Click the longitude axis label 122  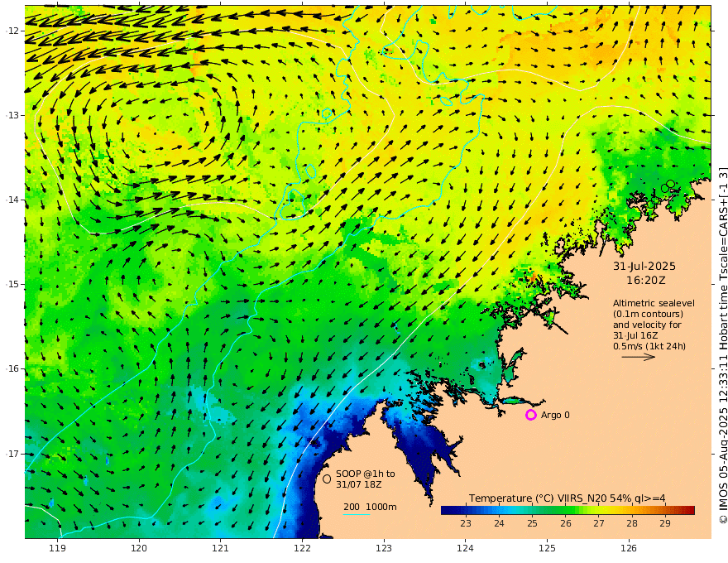click(302, 548)
